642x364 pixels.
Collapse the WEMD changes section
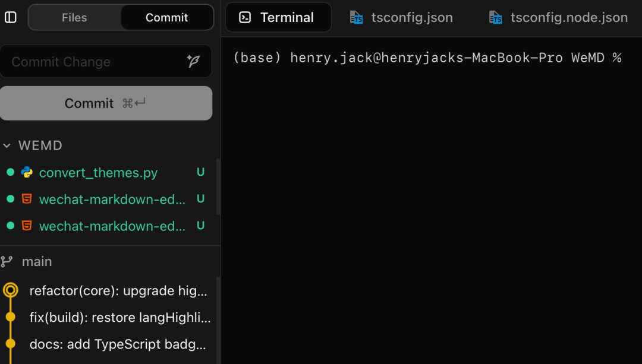pos(7,145)
